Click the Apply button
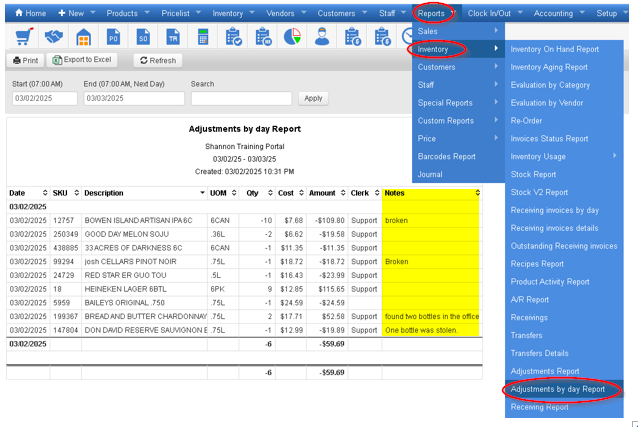The image size is (638, 427). click(x=313, y=99)
